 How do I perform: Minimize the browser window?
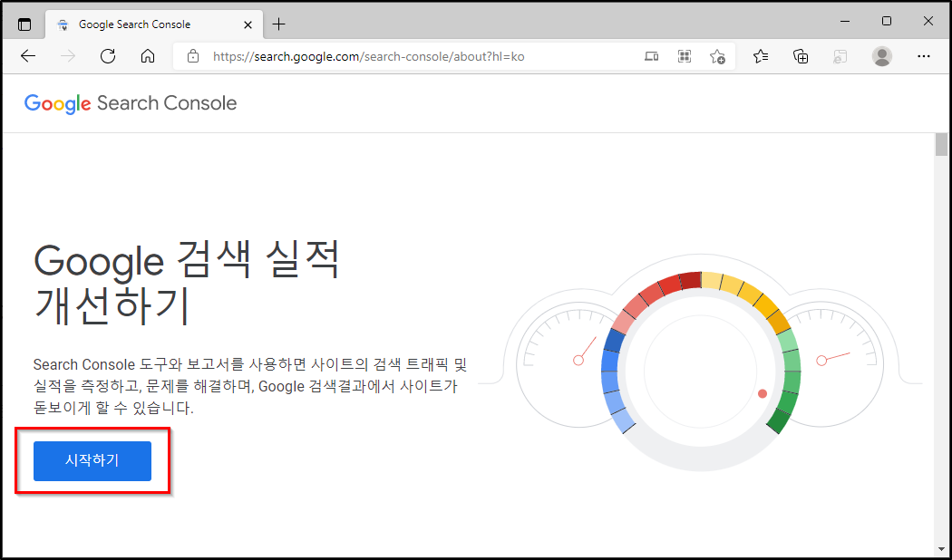pyautogui.click(x=844, y=21)
